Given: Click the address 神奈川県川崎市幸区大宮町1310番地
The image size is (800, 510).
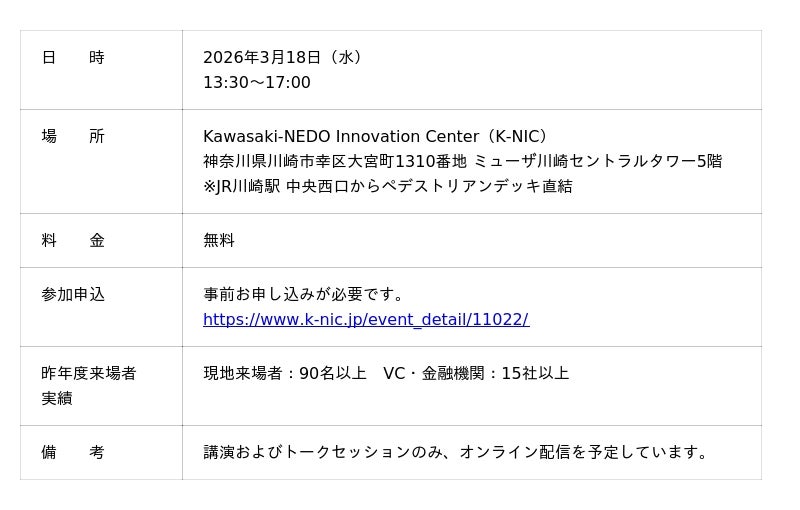Looking at the screenshot, I should click(x=334, y=161).
